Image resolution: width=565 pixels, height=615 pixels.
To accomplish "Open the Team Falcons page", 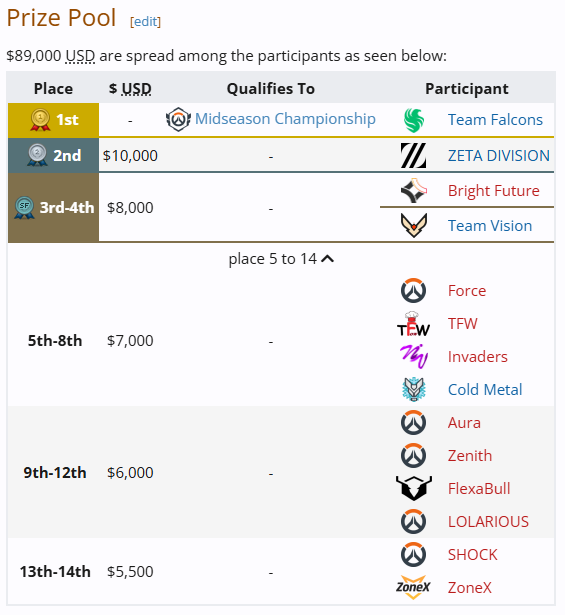I will tap(495, 120).
